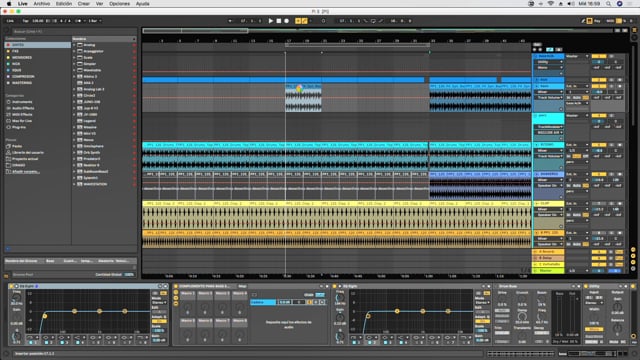640x360 pixels.
Task: Click the browser search field
Action: click(x=73, y=31)
